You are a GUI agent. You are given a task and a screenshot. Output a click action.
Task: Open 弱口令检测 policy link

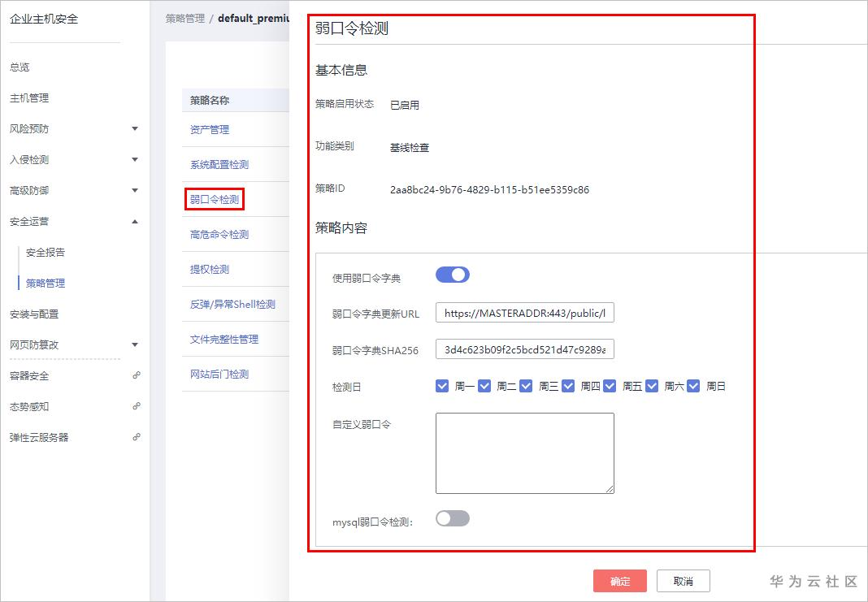tap(215, 199)
